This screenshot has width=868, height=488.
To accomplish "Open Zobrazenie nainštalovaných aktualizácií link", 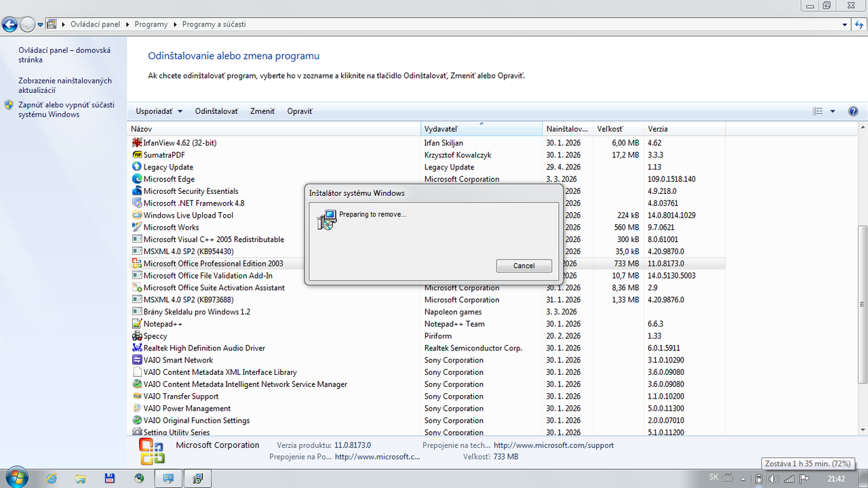I will coord(65,85).
